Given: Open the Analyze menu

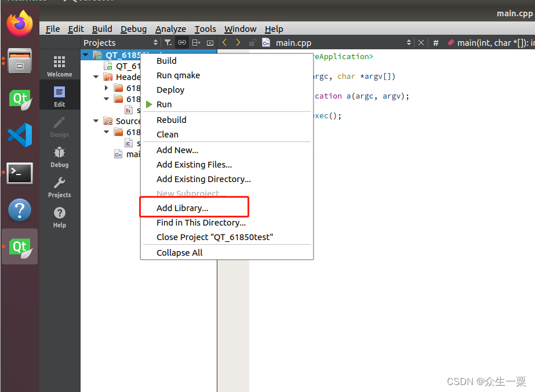Looking at the screenshot, I should pyautogui.click(x=170, y=29).
